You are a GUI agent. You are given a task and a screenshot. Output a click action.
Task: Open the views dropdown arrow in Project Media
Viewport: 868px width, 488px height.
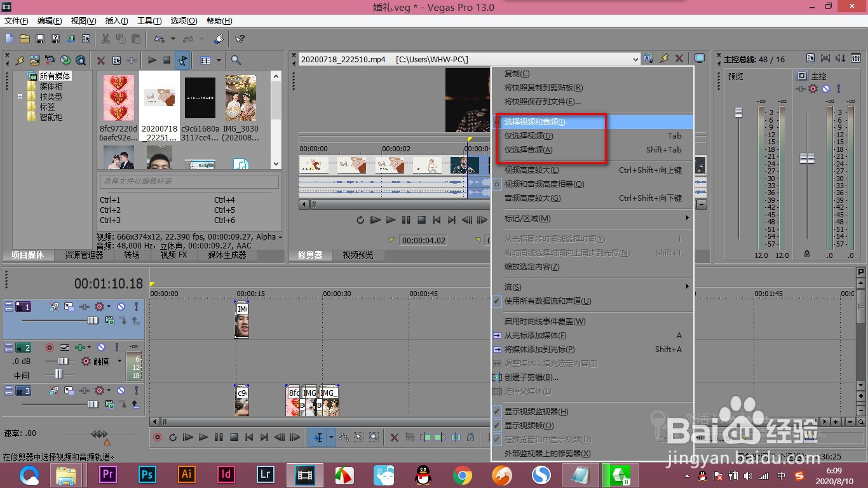(219, 60)
